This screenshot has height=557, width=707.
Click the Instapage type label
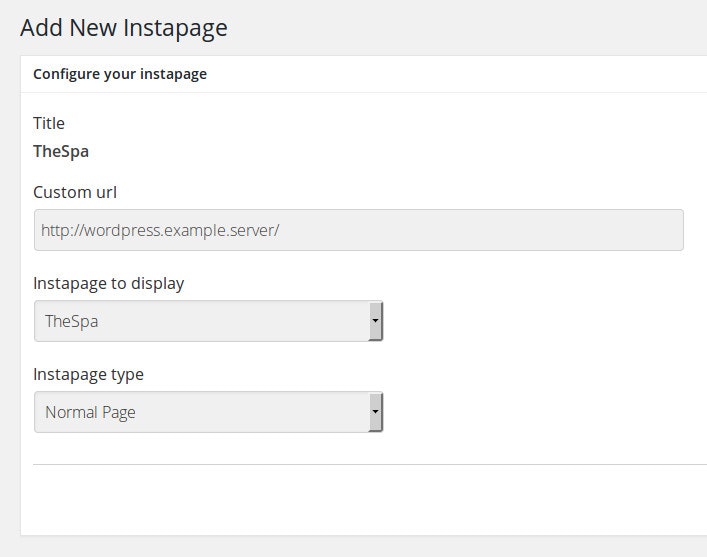[x=89, y=374]
